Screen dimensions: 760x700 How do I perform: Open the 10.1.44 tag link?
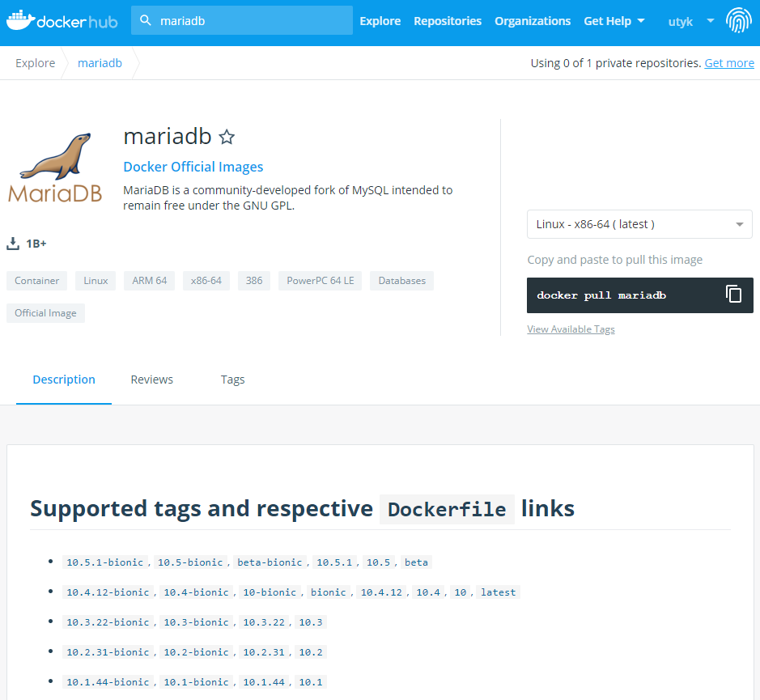(x=264, y=682)
